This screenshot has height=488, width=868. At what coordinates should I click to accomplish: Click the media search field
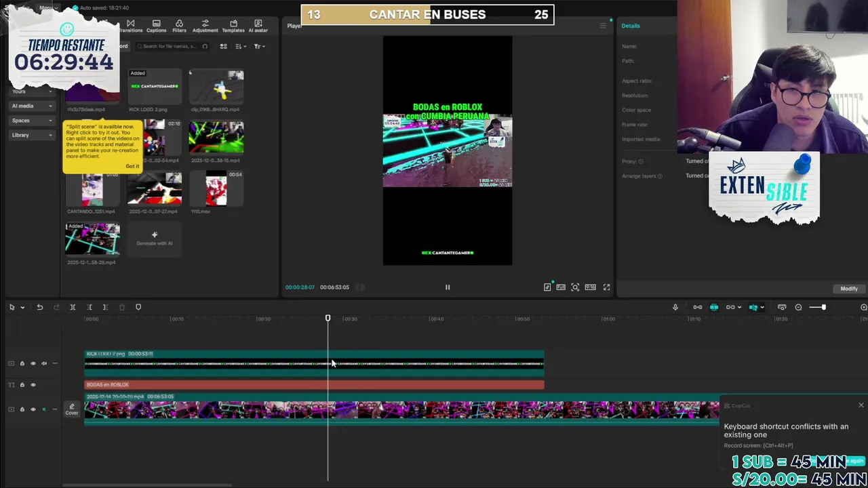coord(172,46)
